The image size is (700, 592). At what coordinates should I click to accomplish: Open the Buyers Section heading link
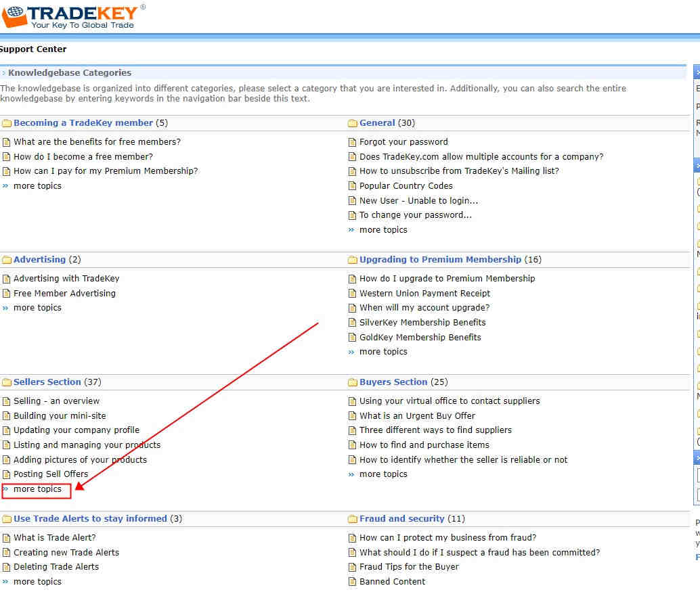(x=393, y=382)
